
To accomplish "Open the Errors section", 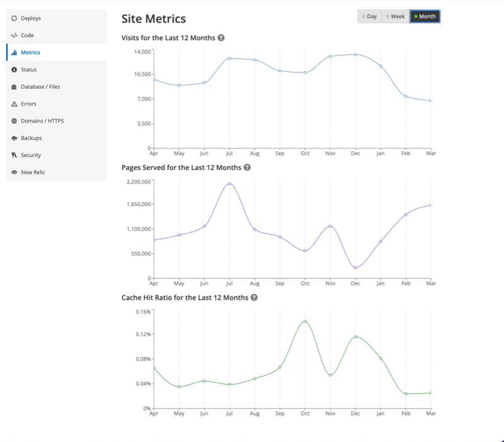I will tap(30, 103).
